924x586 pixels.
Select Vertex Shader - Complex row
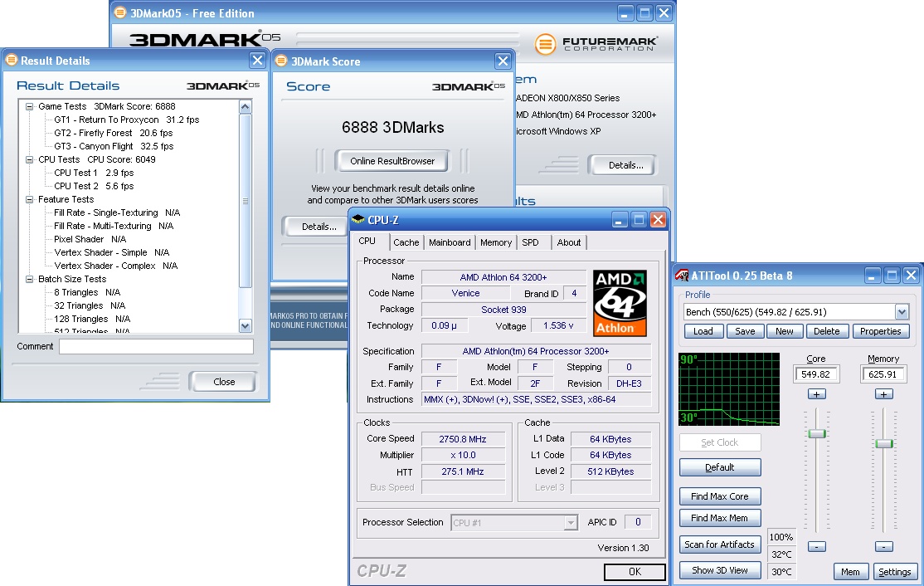(116, 266)
